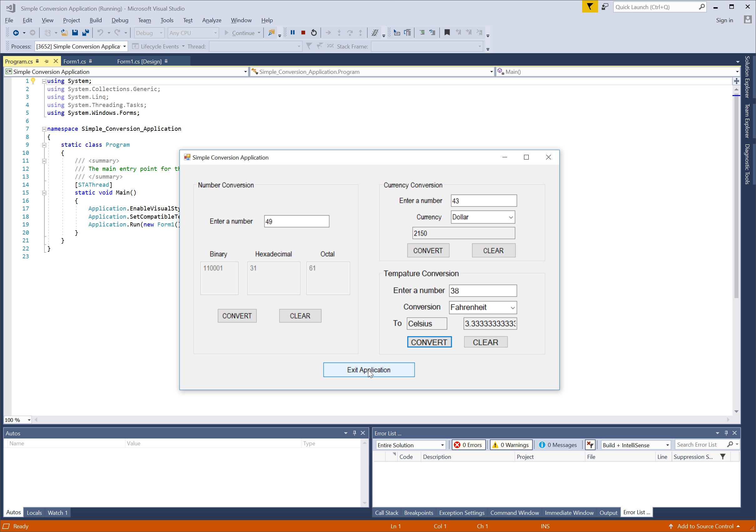The image size is (756, 532).
Task: Click the Search Error List magnifier icon
Action: click(730, 444)
